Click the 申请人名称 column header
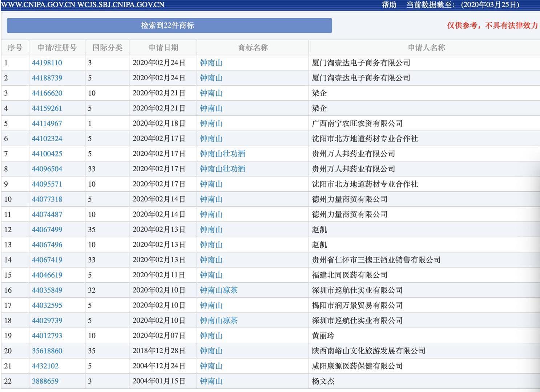The image size is (540, 392). pos(426,48)
